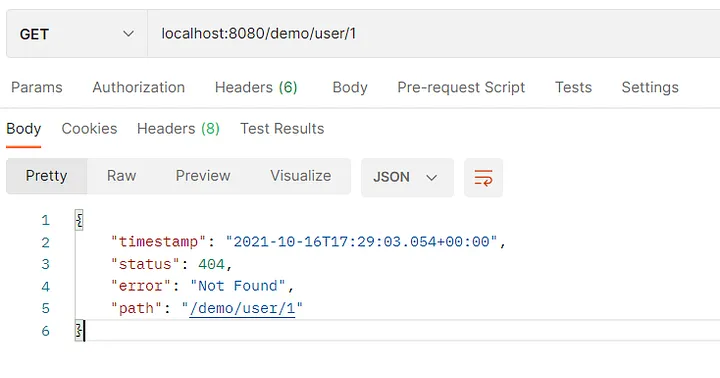The width and height of the screenshot is (720, 378).
Task: Toggle the wrap lines icon
Action: click(484, 177)
